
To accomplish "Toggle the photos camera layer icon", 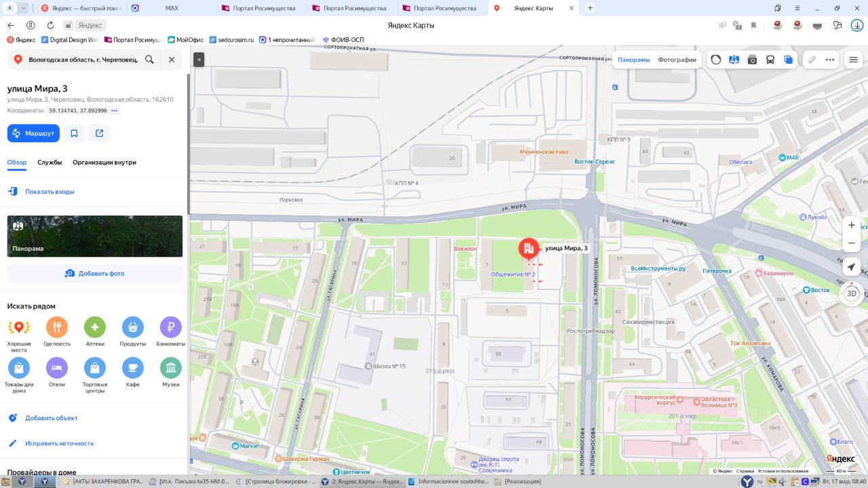I will 752,60.
